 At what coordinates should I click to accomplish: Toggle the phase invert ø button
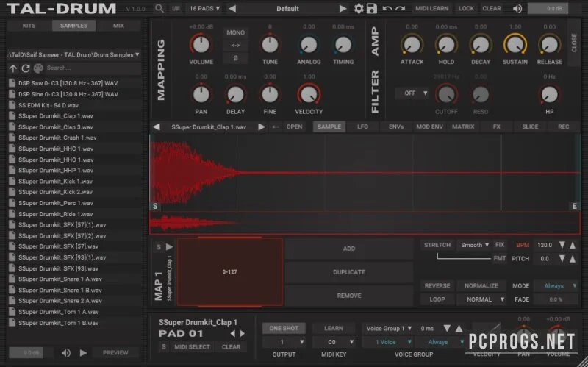pos(235,58)
